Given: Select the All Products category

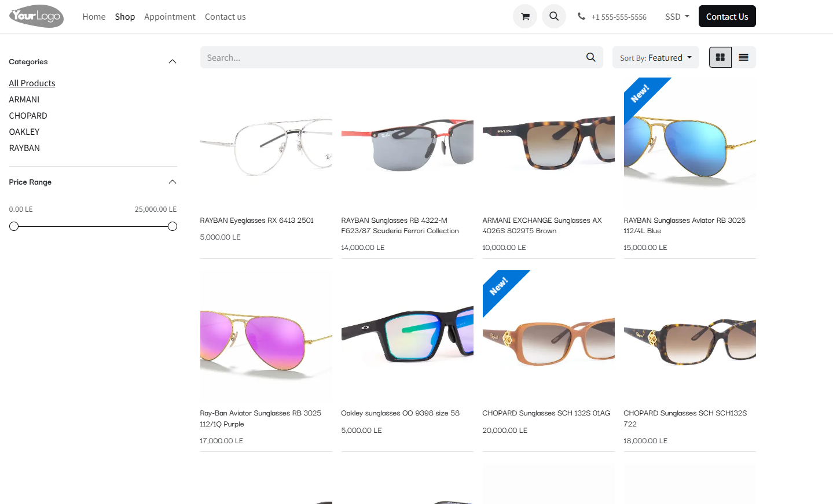Looking at the screenshot, I should [32, 83].
